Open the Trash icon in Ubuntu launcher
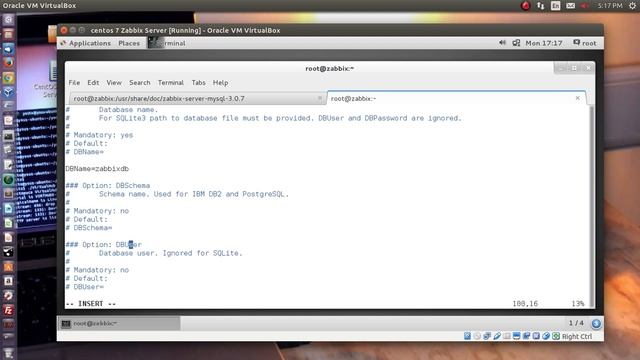640x360 pixels. click(9, 353)
